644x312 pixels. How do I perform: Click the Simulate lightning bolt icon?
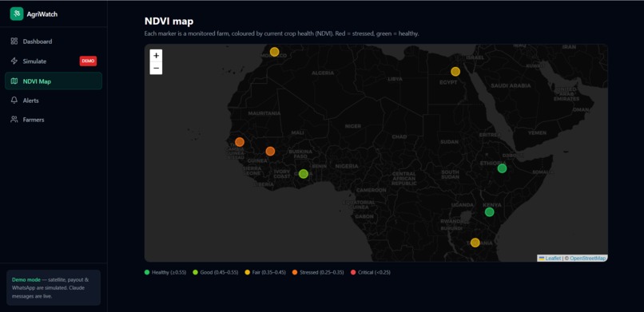[x=14, y=61]
